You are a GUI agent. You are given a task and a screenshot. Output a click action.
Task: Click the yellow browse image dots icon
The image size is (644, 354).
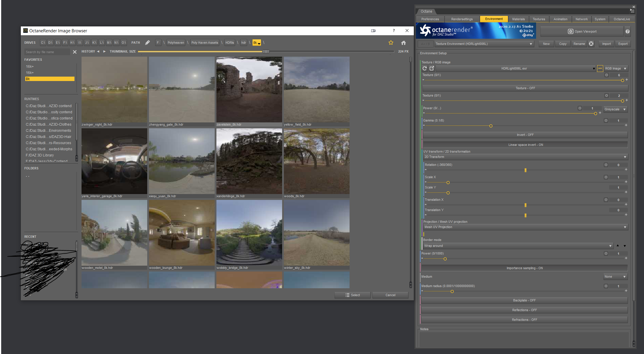pyautogui.click(x=600, y=68)
